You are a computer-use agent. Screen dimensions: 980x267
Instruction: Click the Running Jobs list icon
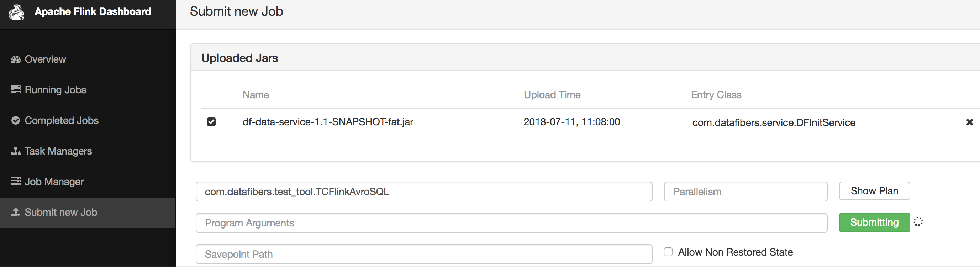tap(16, 90)
